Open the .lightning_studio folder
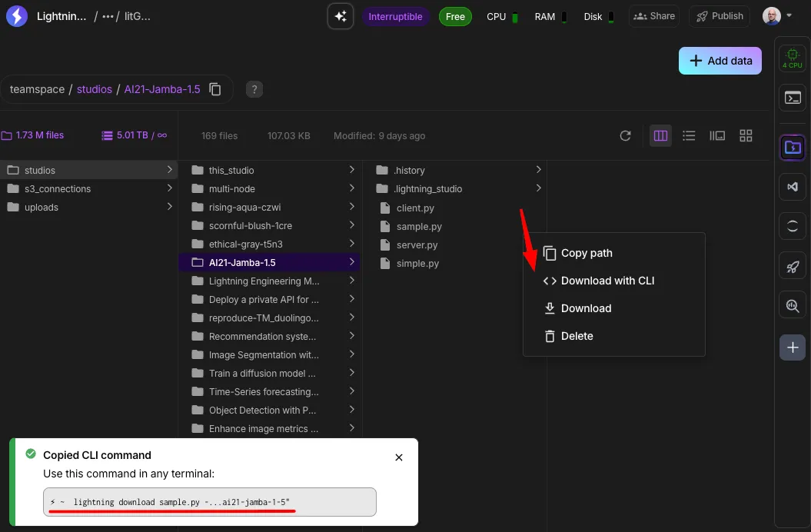 454,189
